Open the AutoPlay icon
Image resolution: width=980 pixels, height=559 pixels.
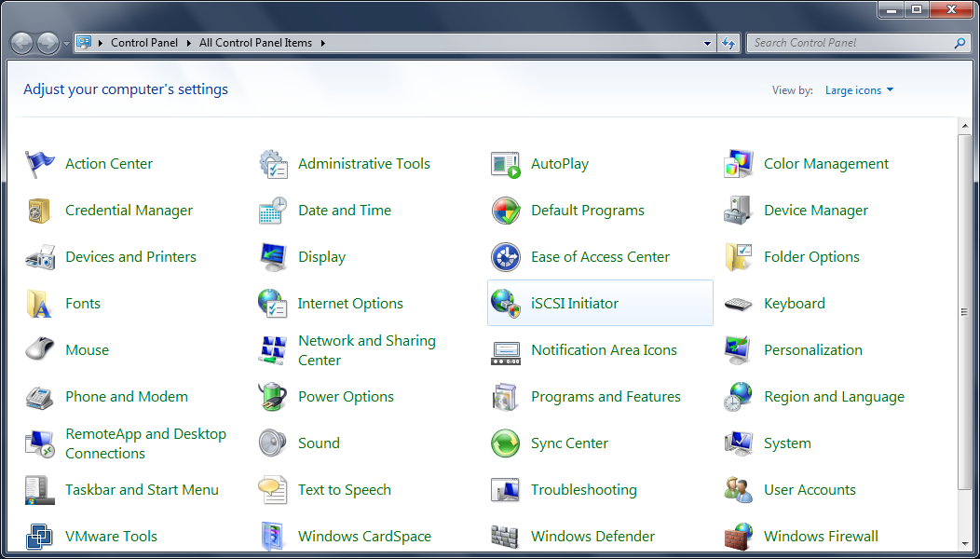(x=506, y=164)
